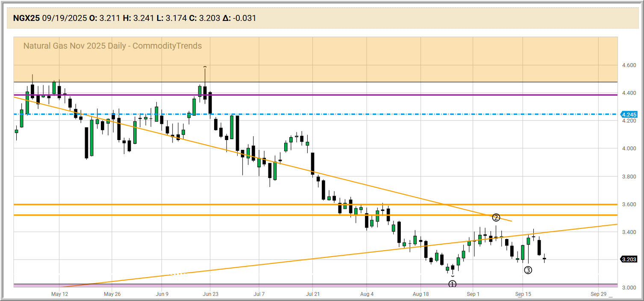The image size is (644, 301).
Task: Click the 3.600 price axis label
Action: coord(629,205)
